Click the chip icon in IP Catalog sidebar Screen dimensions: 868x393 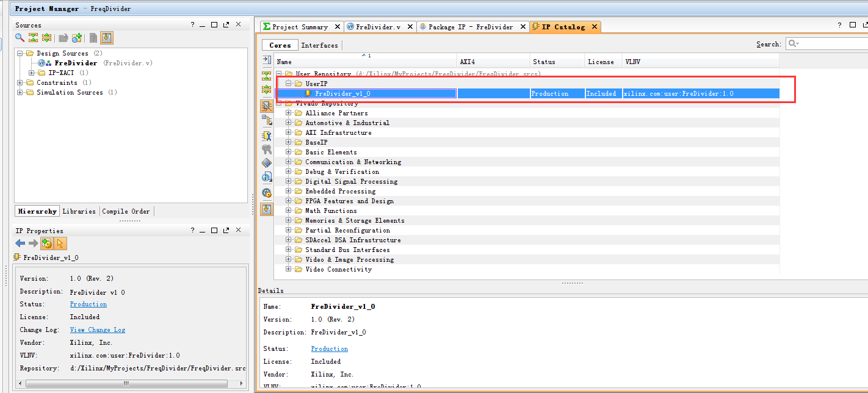click(x=267, y=163)
